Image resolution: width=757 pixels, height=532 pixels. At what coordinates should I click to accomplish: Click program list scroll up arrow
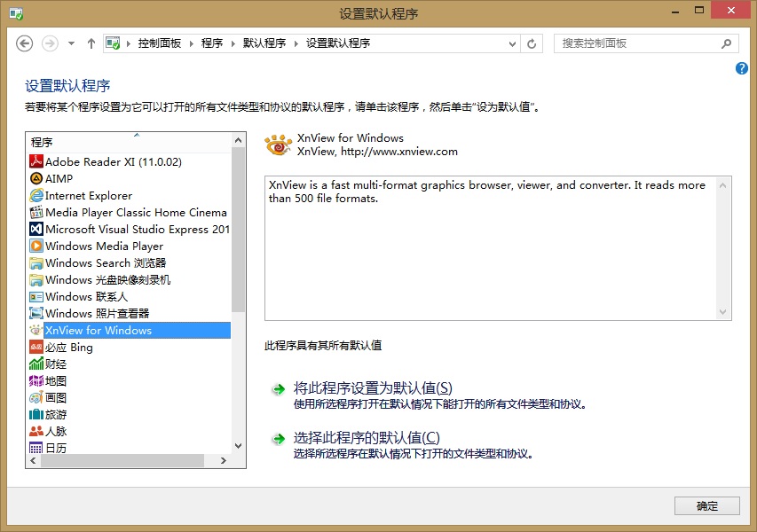238,140
